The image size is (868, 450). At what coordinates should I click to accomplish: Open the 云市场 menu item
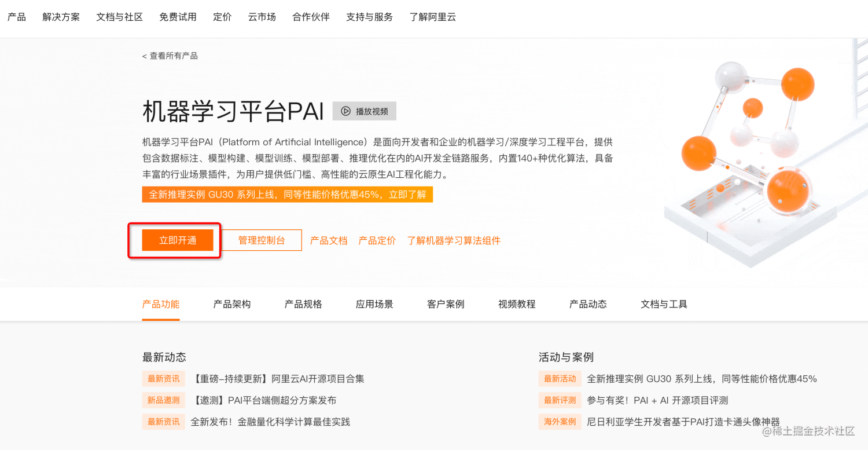tap(262, 17)
